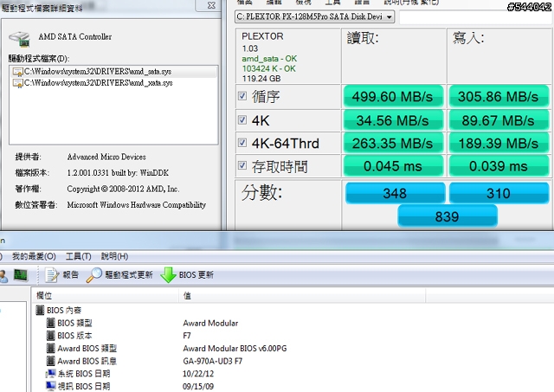
Task: Click sequential write result 305.86 MB/s
Action: [499, 96]
